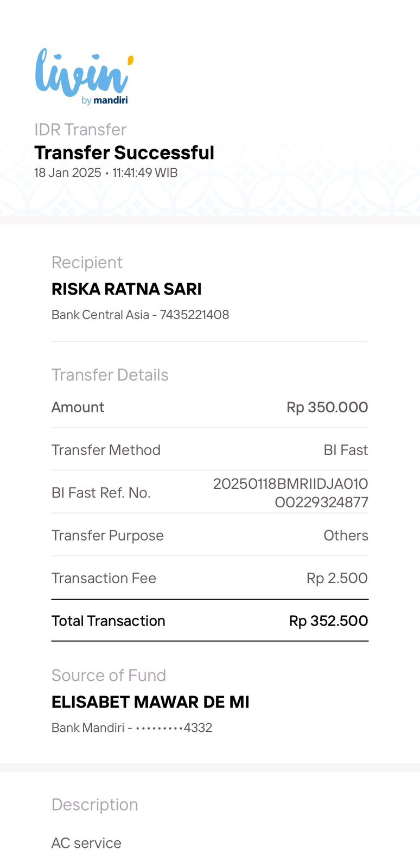Image resolution: width=420 pixels, height=868 pixels.
Task: Tap recipient name RISKA RATNA SARI
Action: 126,289
